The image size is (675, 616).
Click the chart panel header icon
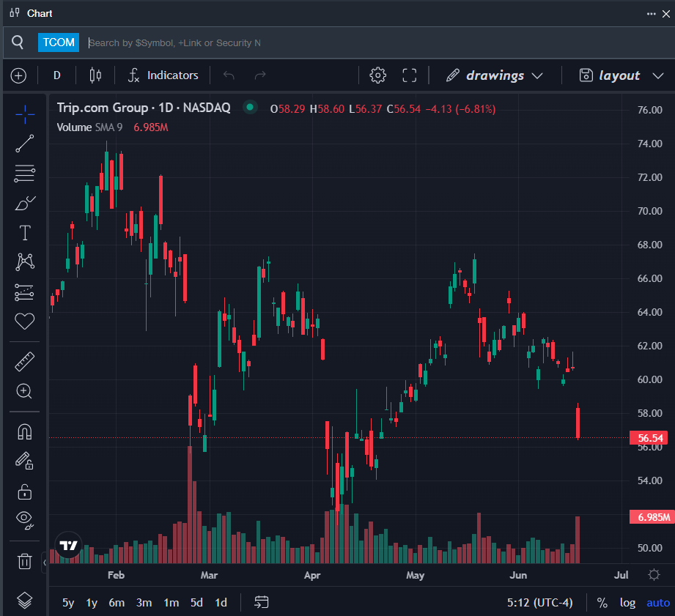click(x=15, y=13)
